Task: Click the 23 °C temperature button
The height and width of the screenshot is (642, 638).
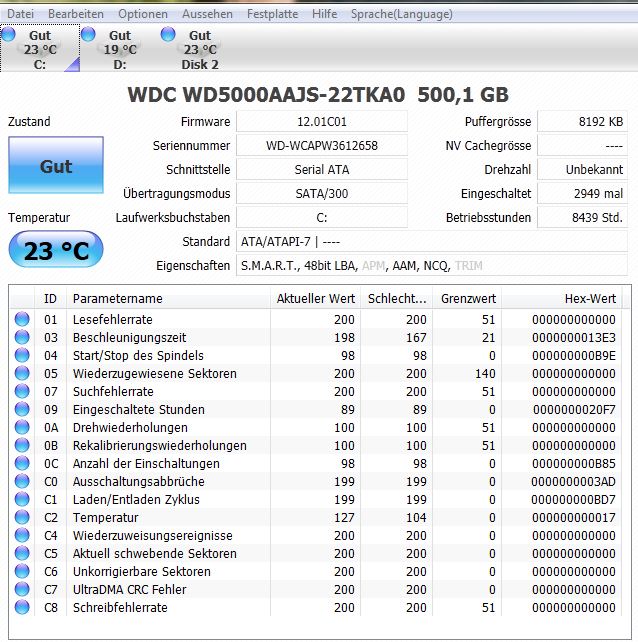Action: coord(56,249)
